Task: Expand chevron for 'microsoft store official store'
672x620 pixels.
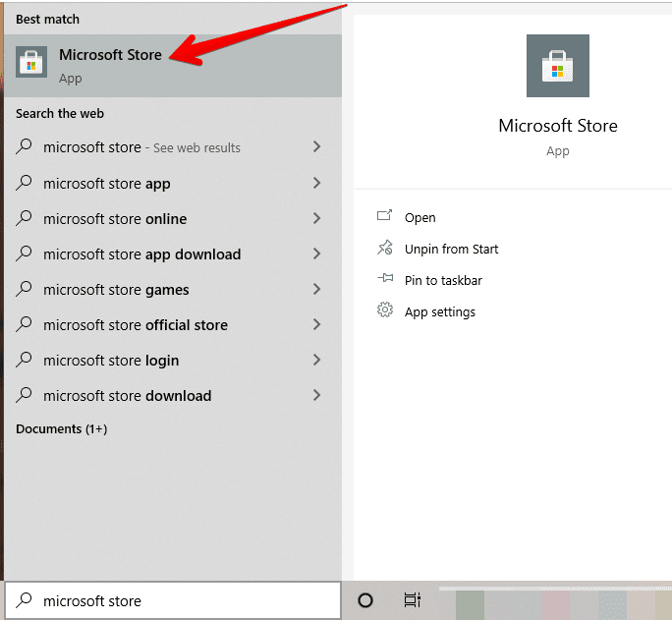Action: click(316, 324)
